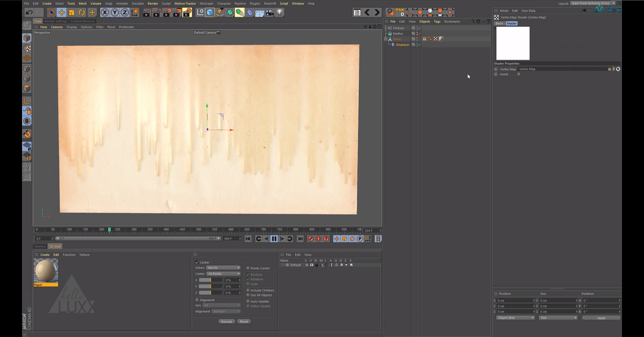The image size is (644, 337).
Task: Toggle Autokeying red icon
Action: 318,239
